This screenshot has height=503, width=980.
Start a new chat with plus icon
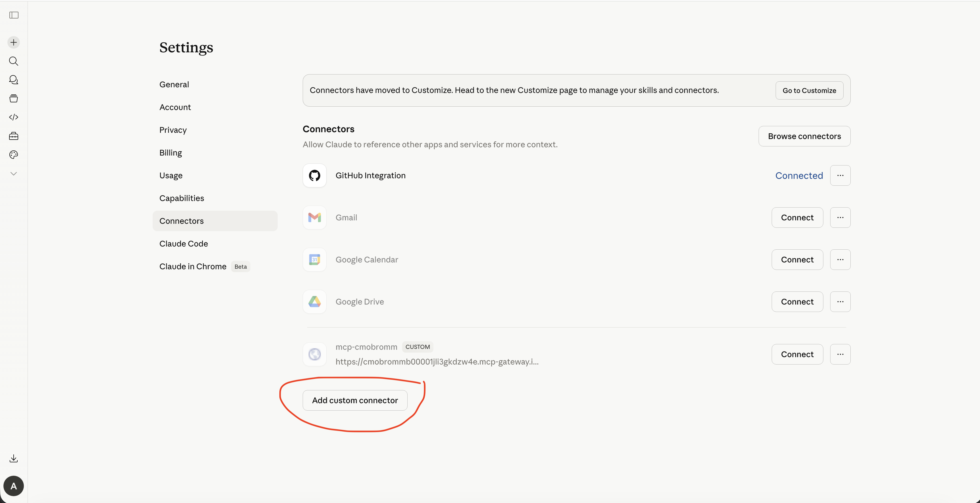(14, 42)
